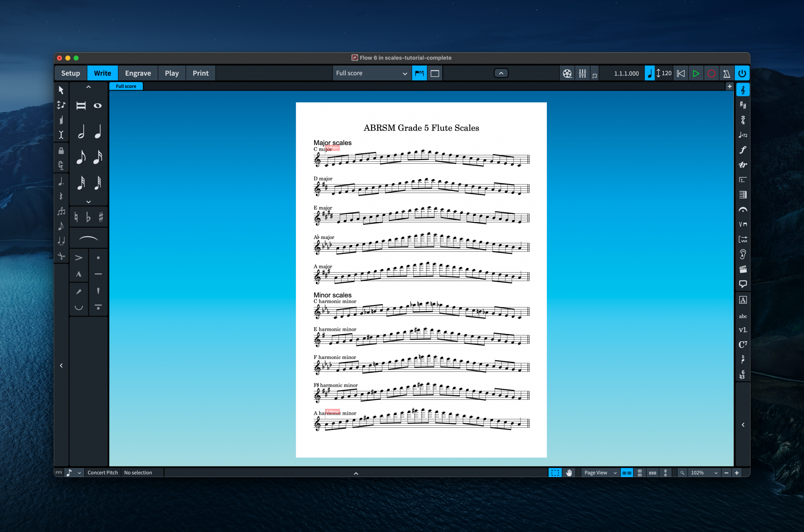This screenshot has height=532, width=804.
Task: Open the 102% zoom dropdown
Action: coord(704,473)
